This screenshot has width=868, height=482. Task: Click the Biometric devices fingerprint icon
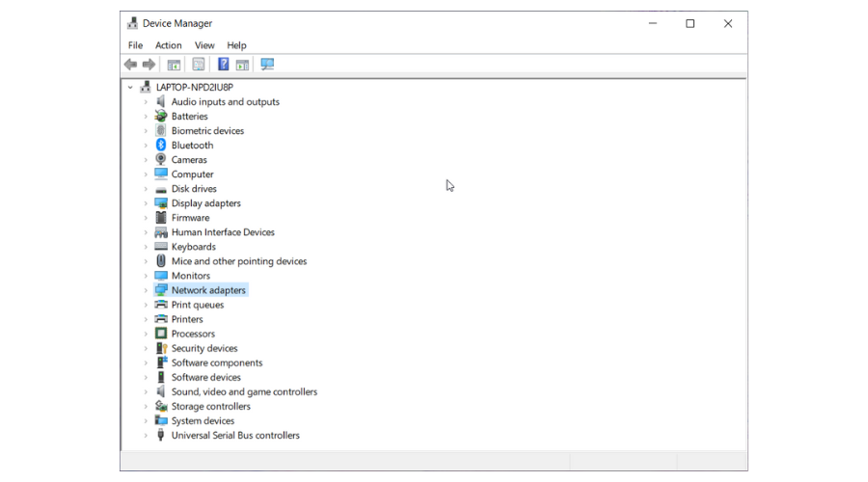click(x=160, y=130)
